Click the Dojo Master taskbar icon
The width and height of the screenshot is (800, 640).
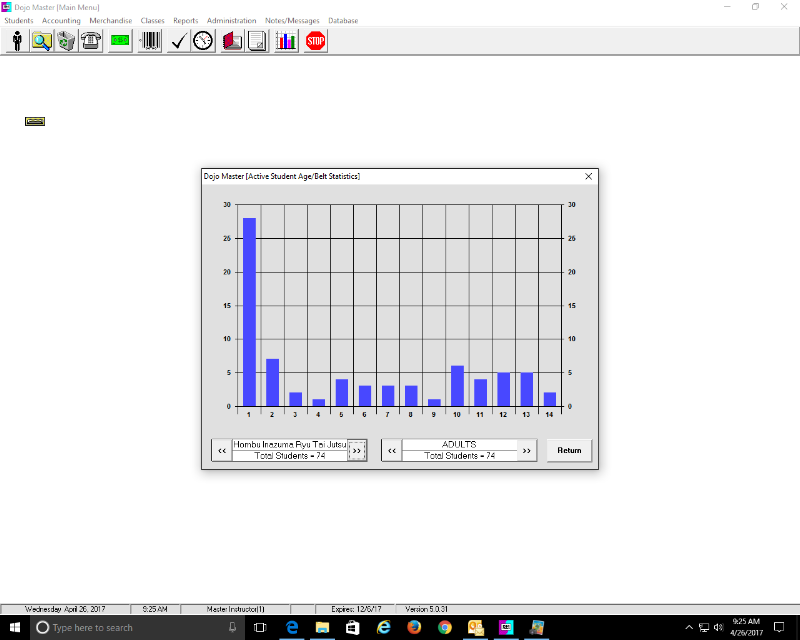[x=506, y=627]
